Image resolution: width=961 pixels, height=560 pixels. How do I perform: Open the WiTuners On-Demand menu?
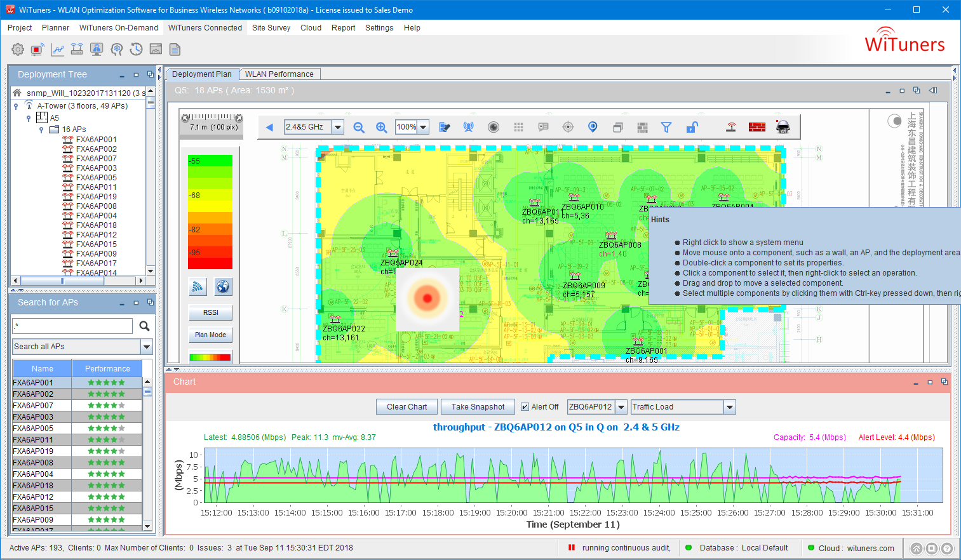119,28
